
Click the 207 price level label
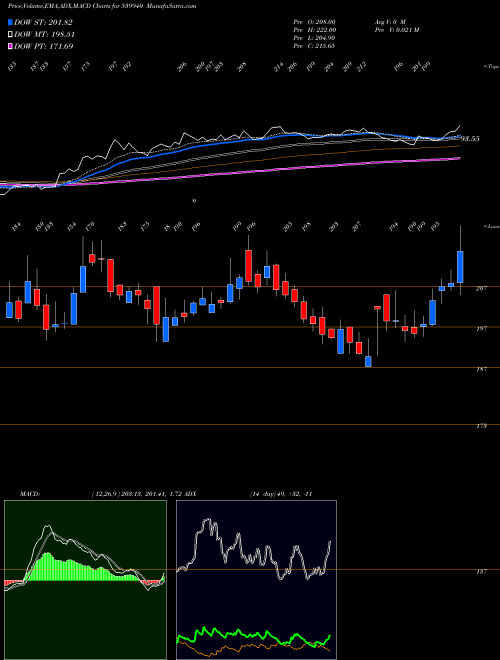(481, 288)
